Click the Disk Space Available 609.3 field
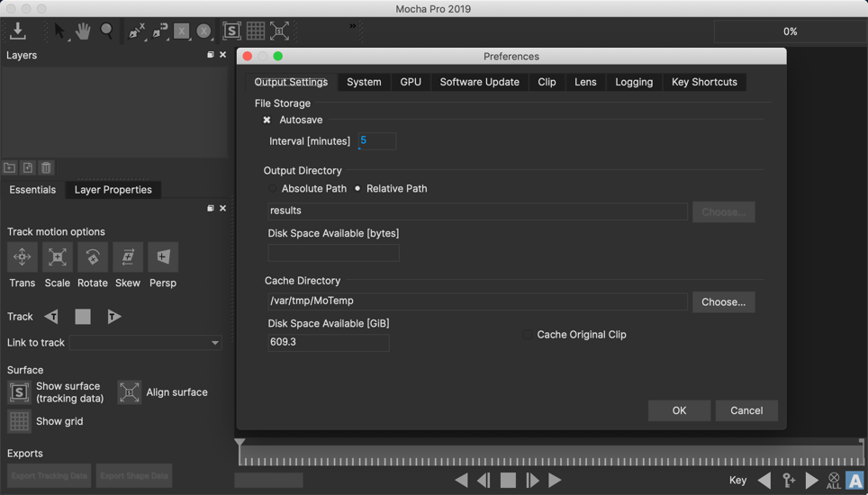868x495 pixels. [329, 342]
